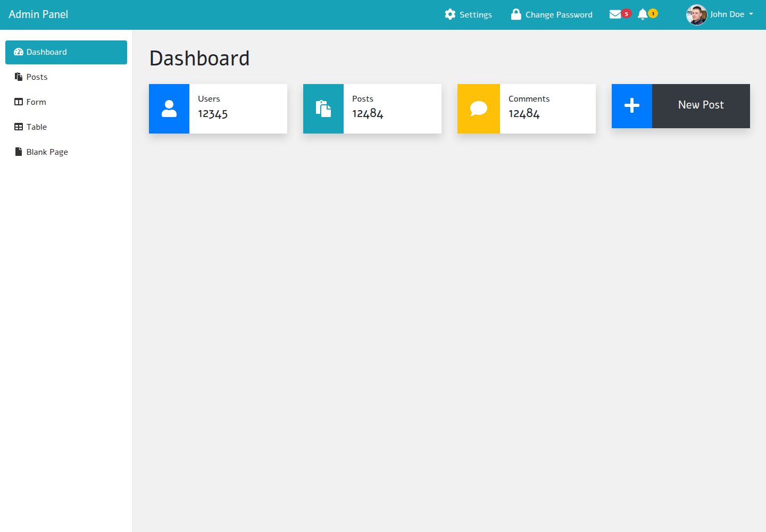Click the Form columns icon in sidebar
This screenshot has height=532, width=766.
19,102
